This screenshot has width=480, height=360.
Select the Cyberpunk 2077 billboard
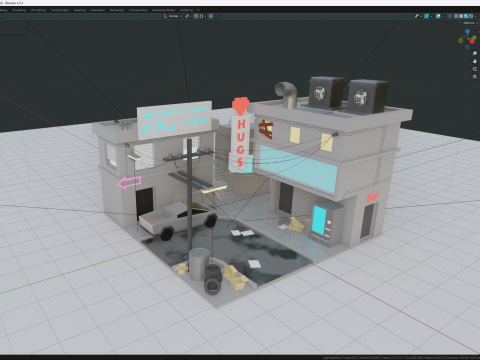click(175, 120)
